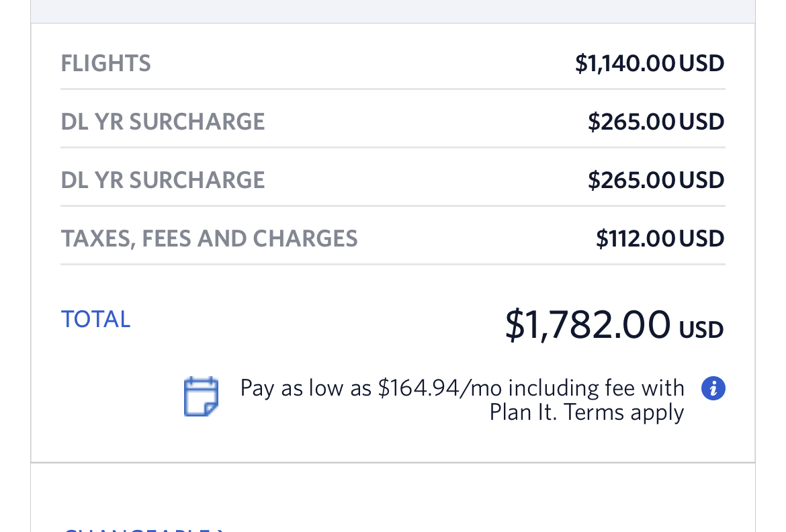
Task: Tap the 'Plan It. Terms apply' text
Action: tap(586, 412)
